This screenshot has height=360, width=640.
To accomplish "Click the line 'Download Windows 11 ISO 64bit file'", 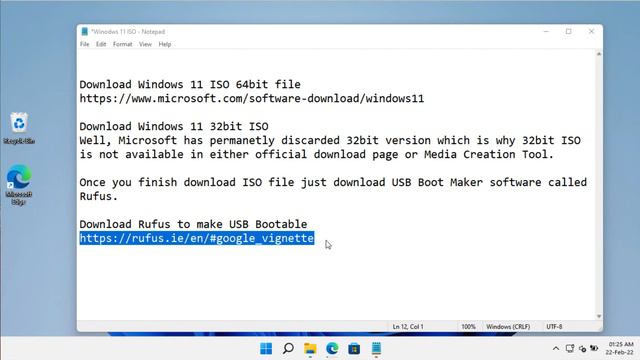I will tap(190, 84).
